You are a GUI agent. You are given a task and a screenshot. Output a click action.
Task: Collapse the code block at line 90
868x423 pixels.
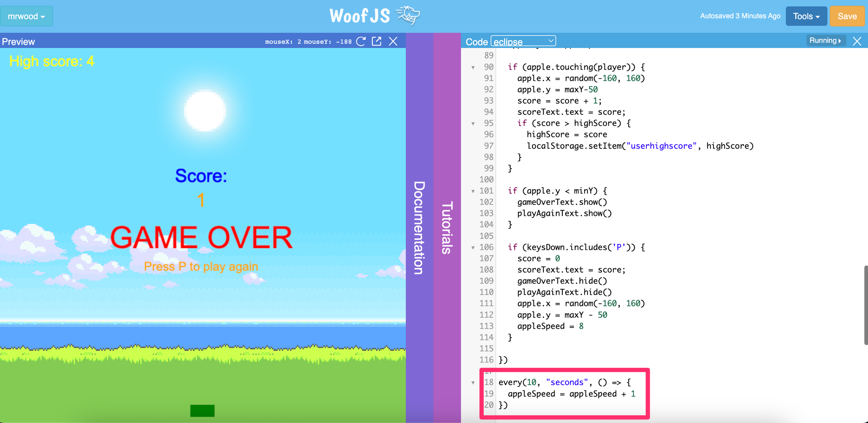pos(474,67)
